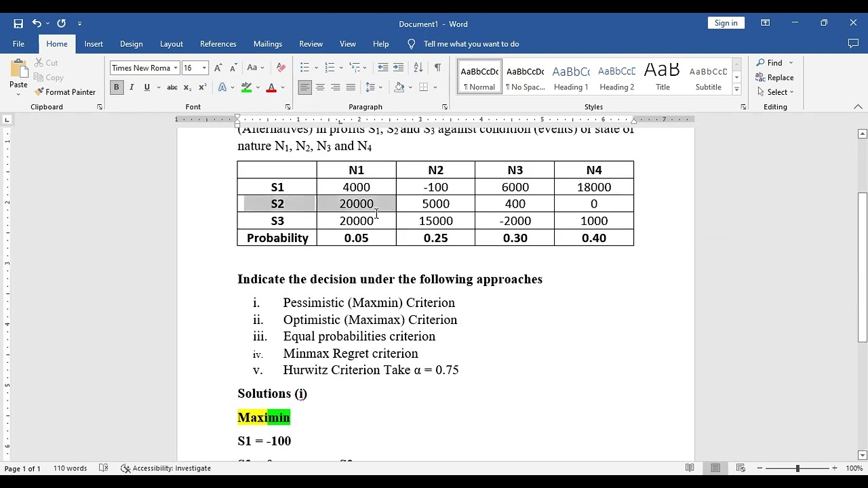Click Find in Editing group
Viewport: 868px width, 488px height.
[770, 63]
